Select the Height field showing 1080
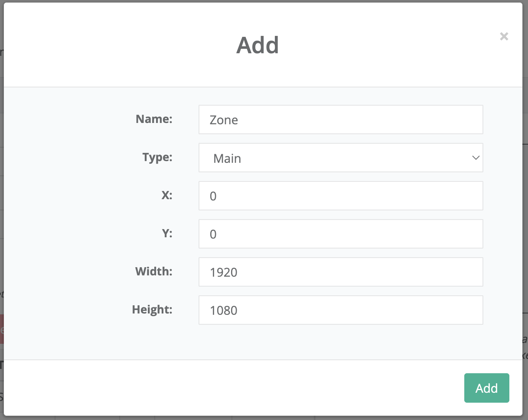 coord(340,310)
